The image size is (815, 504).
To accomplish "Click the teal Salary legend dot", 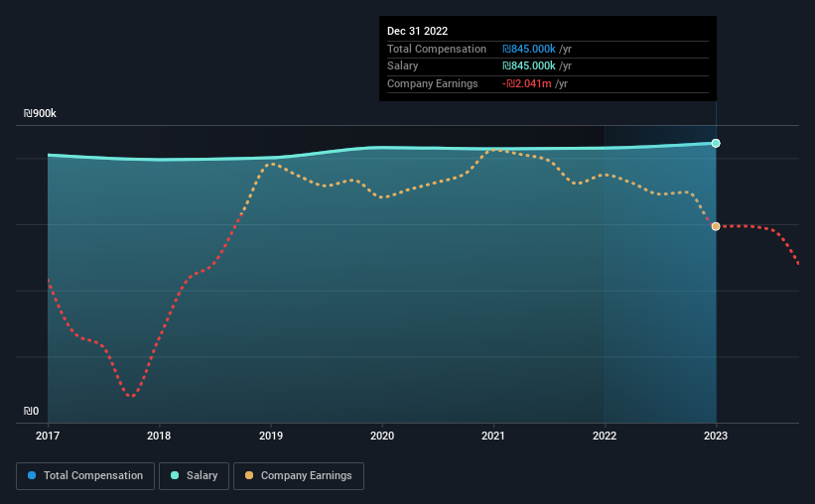I will point(175,475).
